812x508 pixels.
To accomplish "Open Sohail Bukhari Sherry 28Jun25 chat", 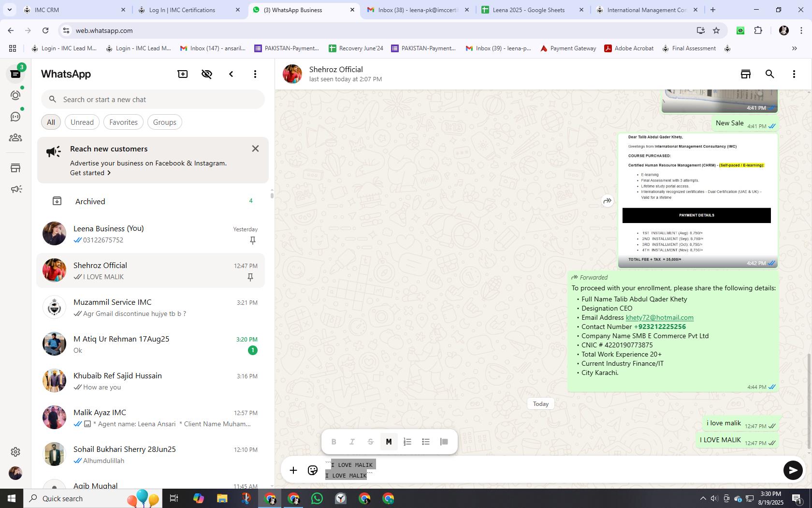I will click(151, 454).
